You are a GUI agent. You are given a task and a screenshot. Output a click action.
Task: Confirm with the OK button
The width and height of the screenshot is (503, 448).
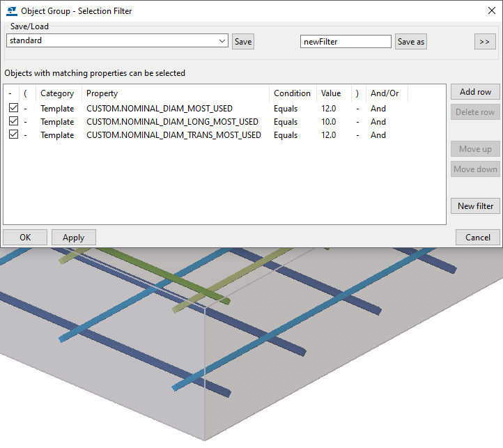pos(25,238)
